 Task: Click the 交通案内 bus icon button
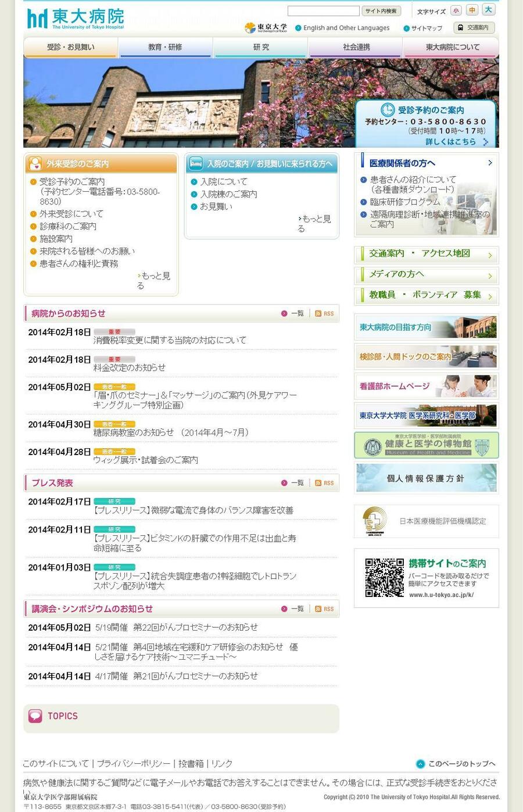(474, 27)
